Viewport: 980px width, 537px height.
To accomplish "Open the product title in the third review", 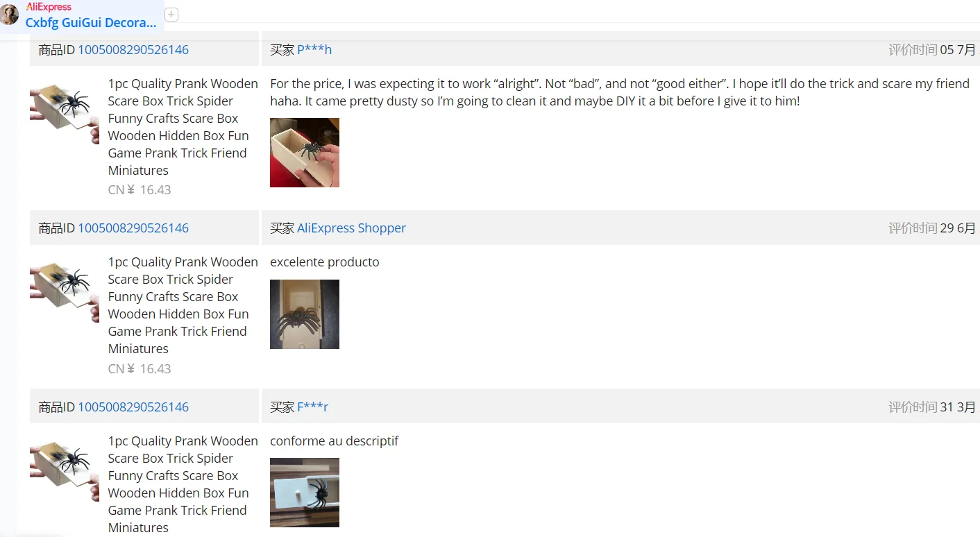I will click(x=183, y=484).
